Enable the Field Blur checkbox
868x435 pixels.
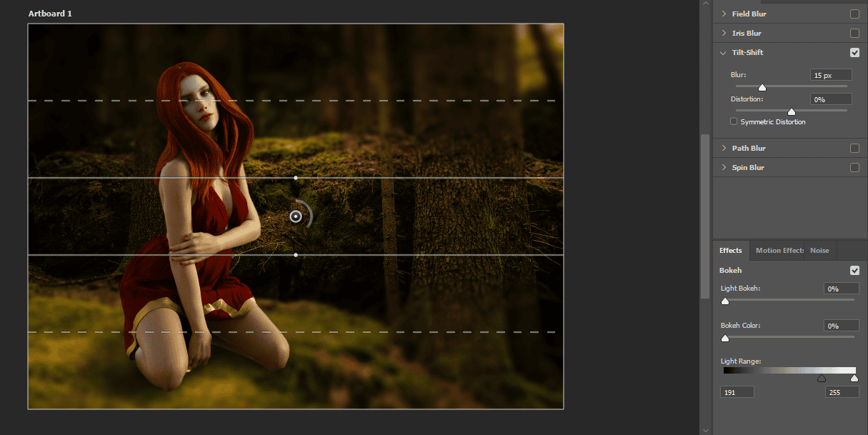point(854,14)
